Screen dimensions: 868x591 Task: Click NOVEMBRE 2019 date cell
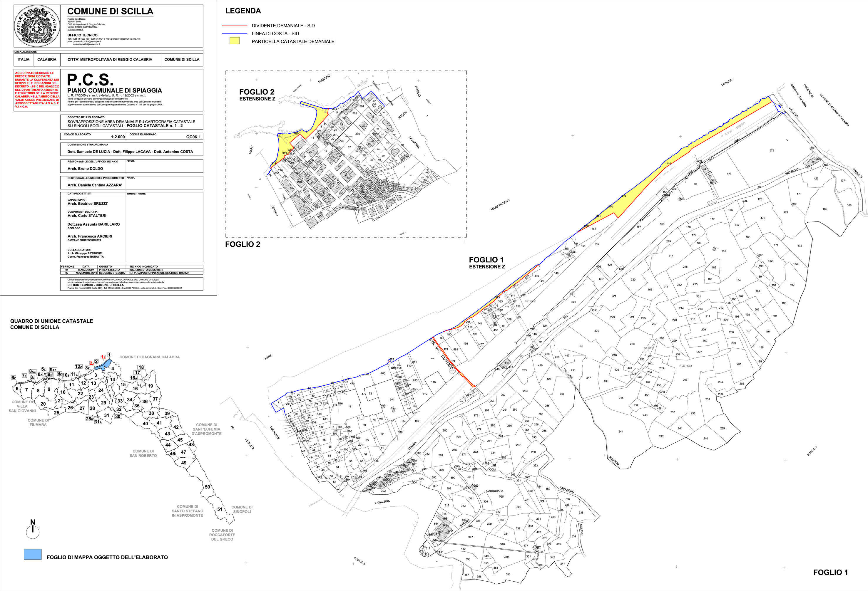[86, 273]
